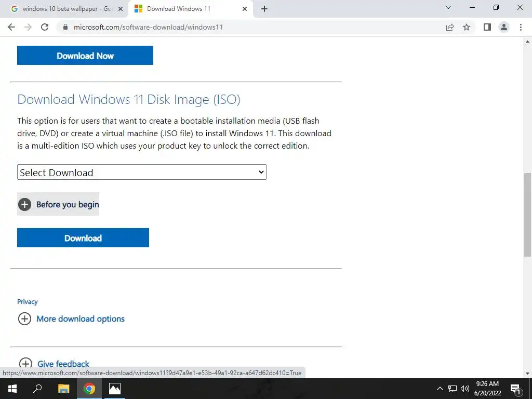Bookmark this page with the star
This screenshot has width=532, height=399.
pos(467,27)
